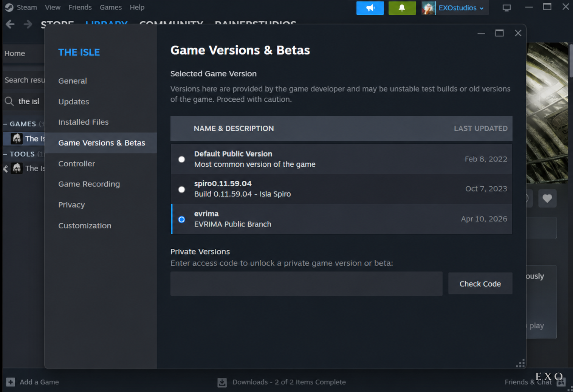Screen dimensions: 573x392
Task: Open the notifications bell
Action: tap(402, 8)
